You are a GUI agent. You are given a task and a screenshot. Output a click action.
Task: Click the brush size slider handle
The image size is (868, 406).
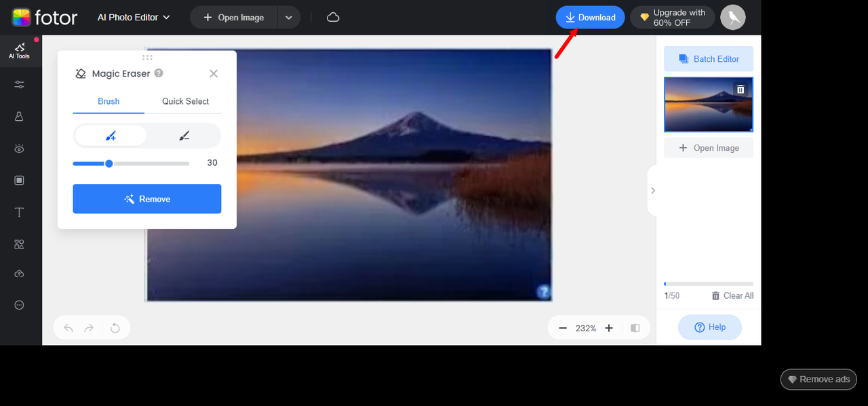tap(109, 164)
